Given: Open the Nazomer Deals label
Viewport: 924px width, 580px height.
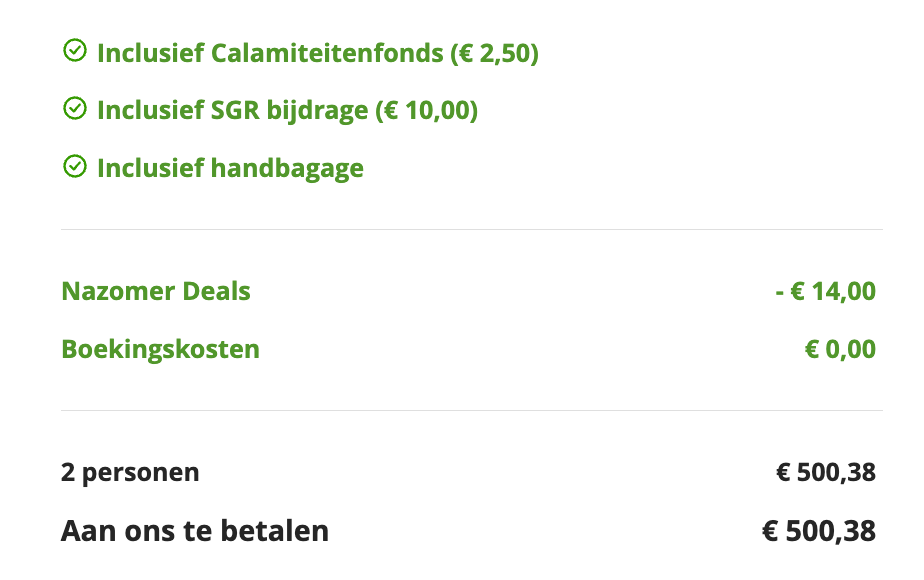Looking at the screenshot, I should pyautogui.click(x=156, y=292).
